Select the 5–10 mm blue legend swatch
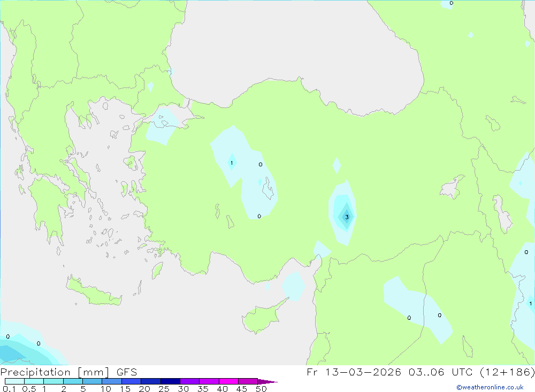This screenshot has width=535, height=392. [x=92, y=381]
